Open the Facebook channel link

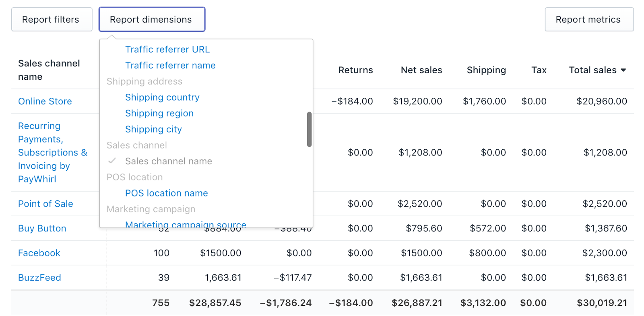(39, 253)
